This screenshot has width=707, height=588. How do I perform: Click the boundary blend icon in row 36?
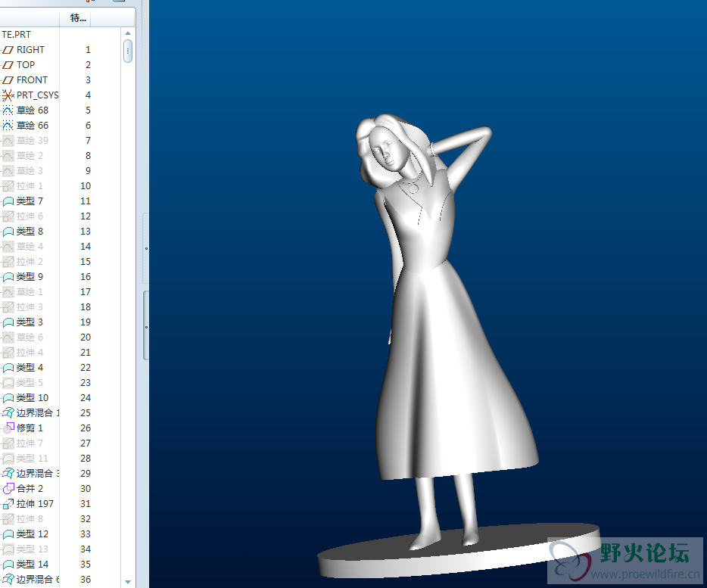point(8,580)
